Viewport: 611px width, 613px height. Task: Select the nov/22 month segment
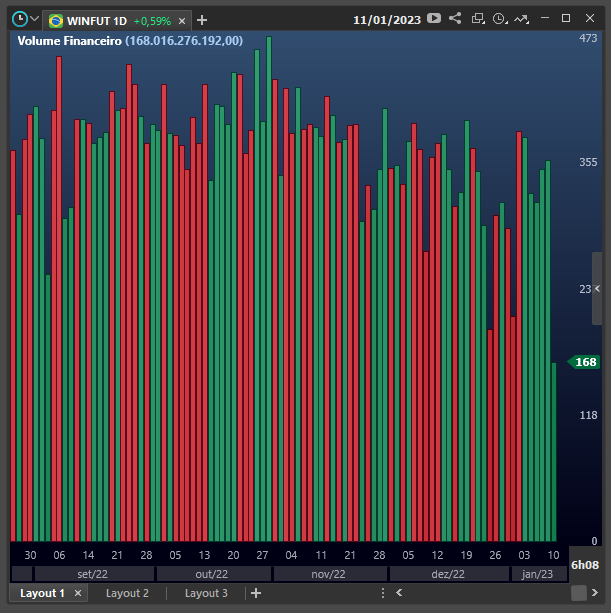(x=330, y=574)
